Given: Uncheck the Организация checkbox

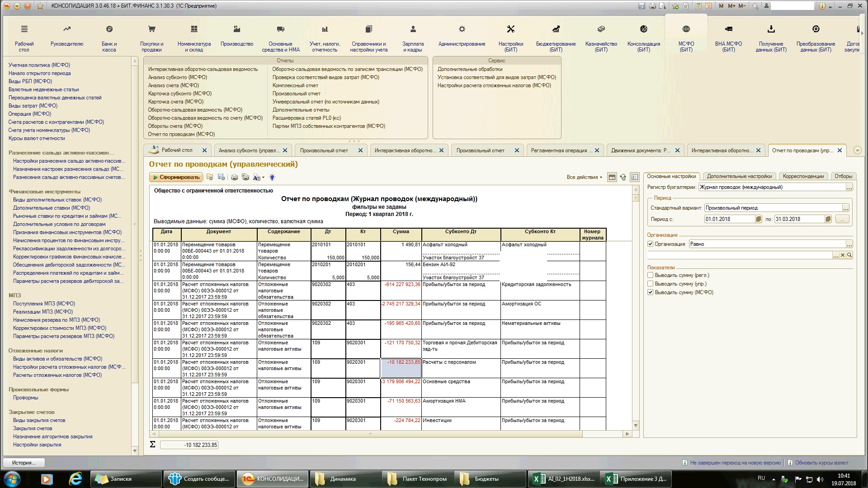Looking at the screenshot, I should (x=650, y=244).
